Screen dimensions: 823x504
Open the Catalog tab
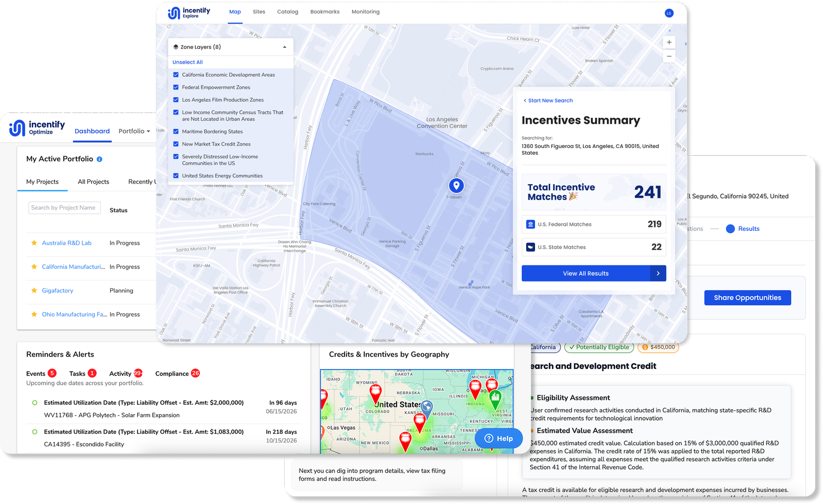point(288,12)
